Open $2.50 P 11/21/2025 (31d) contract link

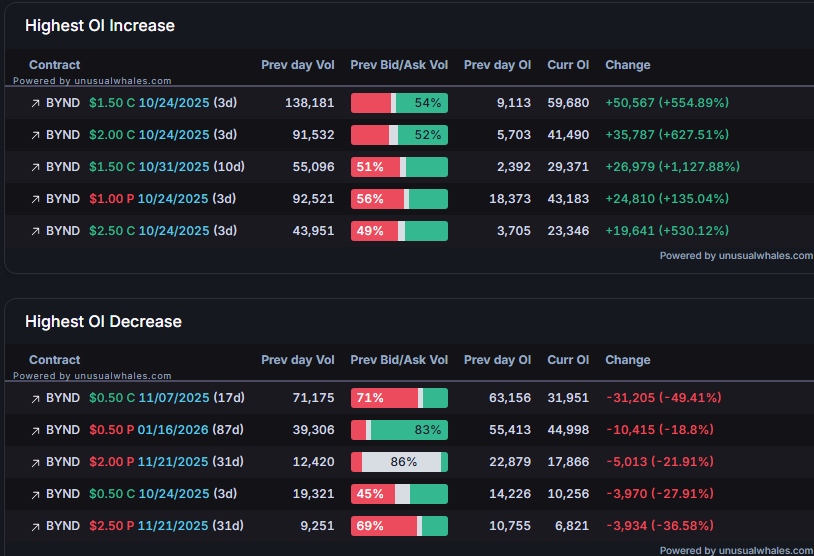166,526
